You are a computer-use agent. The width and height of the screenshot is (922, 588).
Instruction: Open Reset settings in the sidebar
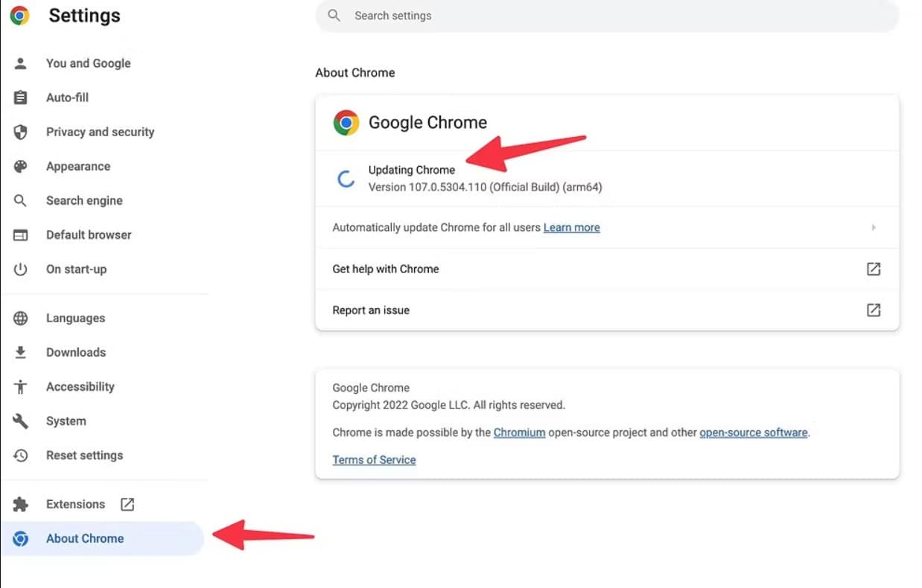coord(84,455)
